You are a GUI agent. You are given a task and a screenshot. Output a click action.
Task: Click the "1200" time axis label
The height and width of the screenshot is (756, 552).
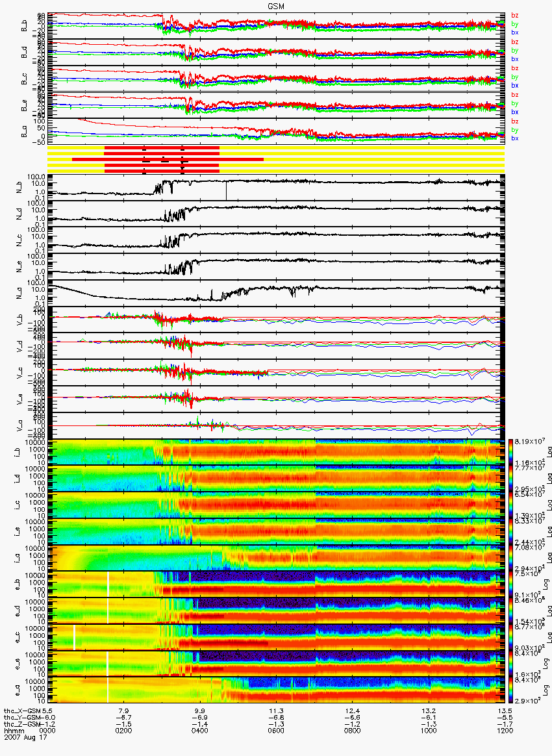pyautogui.click(x=505, y=731)
